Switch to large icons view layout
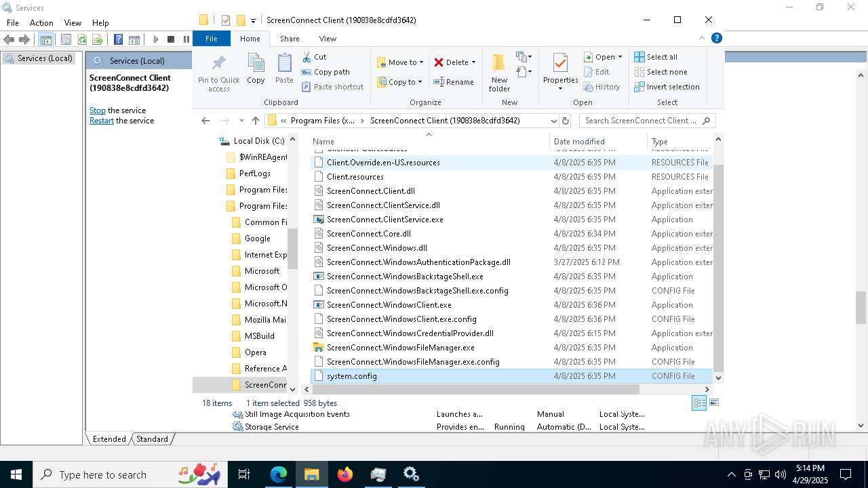The width and height of the screenshot is (868, 488). coord(713,403)
